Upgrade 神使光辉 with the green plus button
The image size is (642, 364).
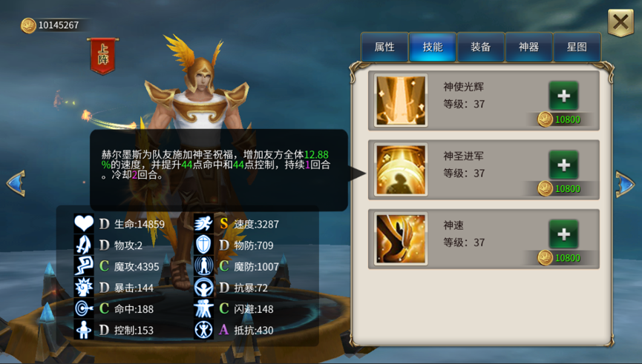pos(563,96)
